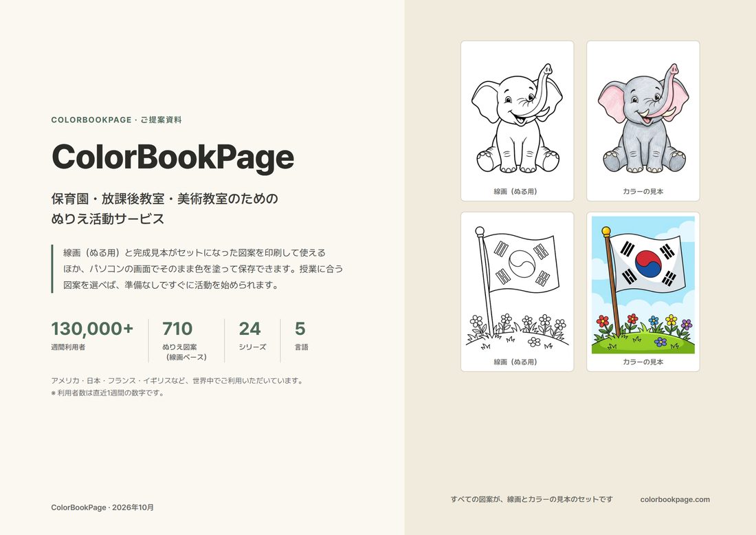756x535 pixels.
Task: Click the 線画（ぬる用）label under flag drawing
Action: click(x=515, y=362)
